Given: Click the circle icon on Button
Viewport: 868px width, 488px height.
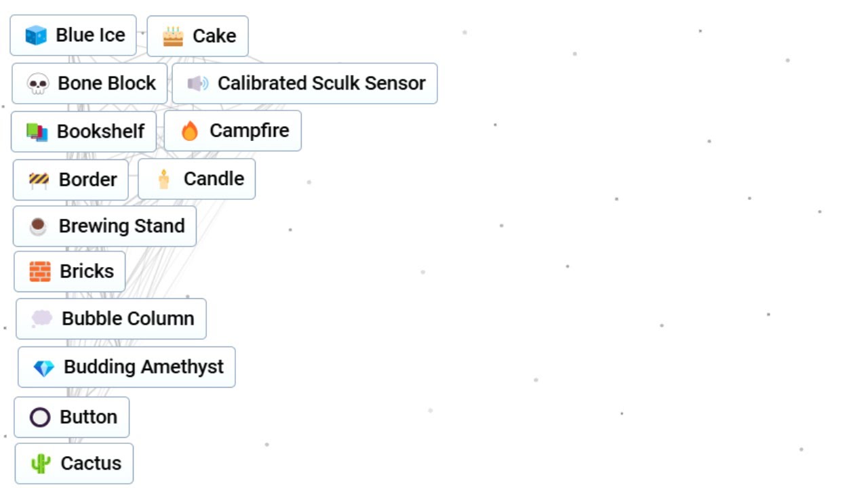Looking at the screenshot, I should (x=40, y=417).
